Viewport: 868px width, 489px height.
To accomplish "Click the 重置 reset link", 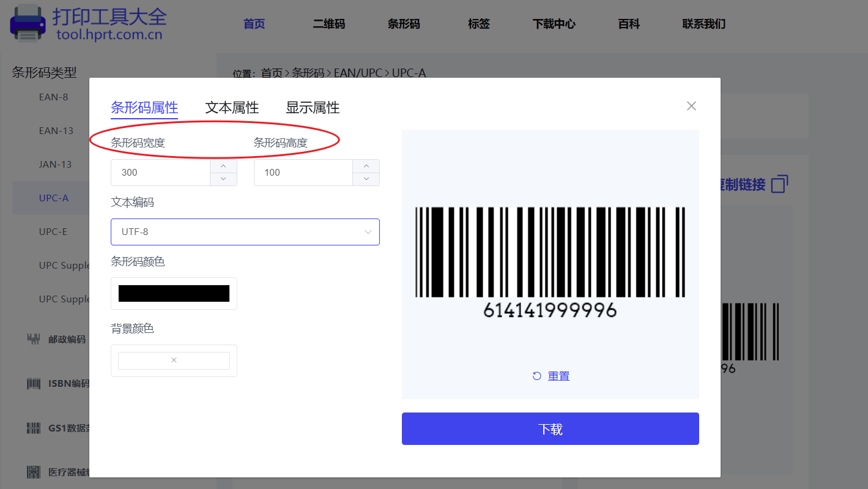I will [558, 376].
